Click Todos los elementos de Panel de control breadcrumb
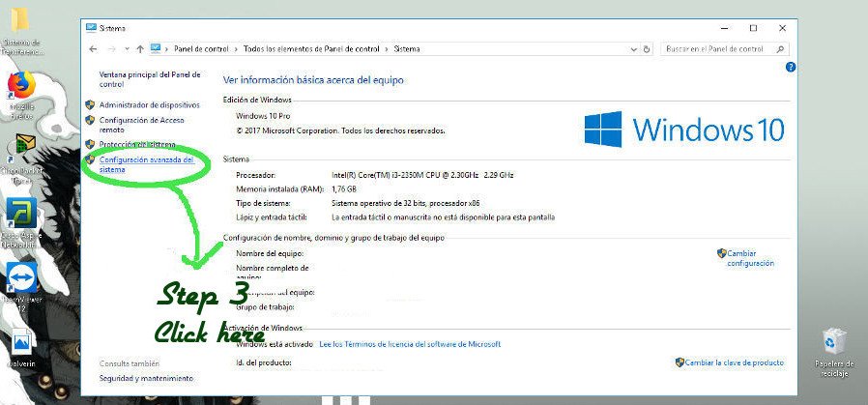This screenshot has width=868, height=405. coord(311,48)
